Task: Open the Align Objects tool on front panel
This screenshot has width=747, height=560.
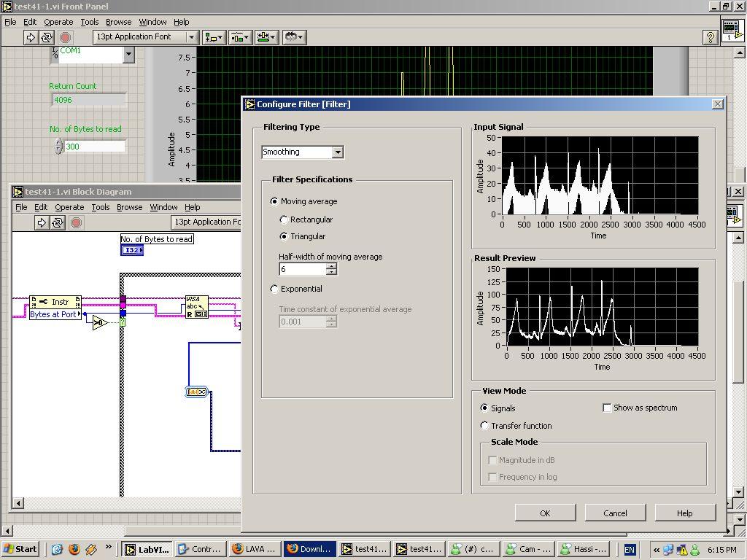Action: point(209,36)
